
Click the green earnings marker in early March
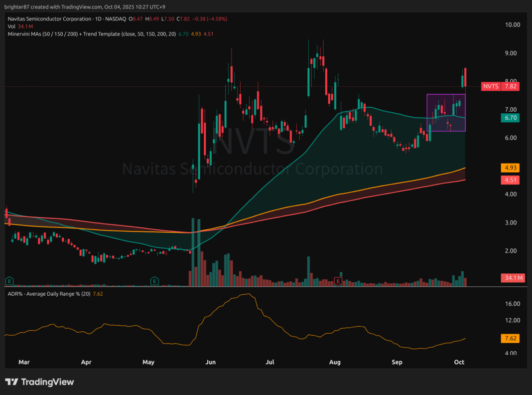8,281
